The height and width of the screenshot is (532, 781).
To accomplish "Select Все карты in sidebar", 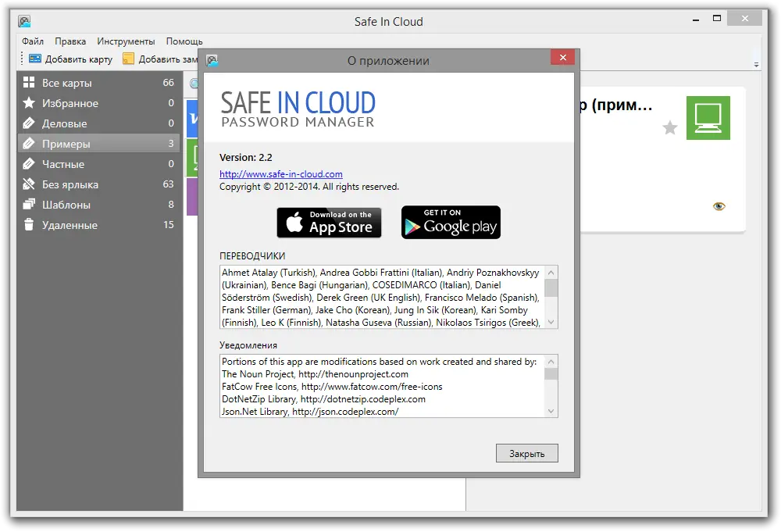I will [x=100, y=83].
